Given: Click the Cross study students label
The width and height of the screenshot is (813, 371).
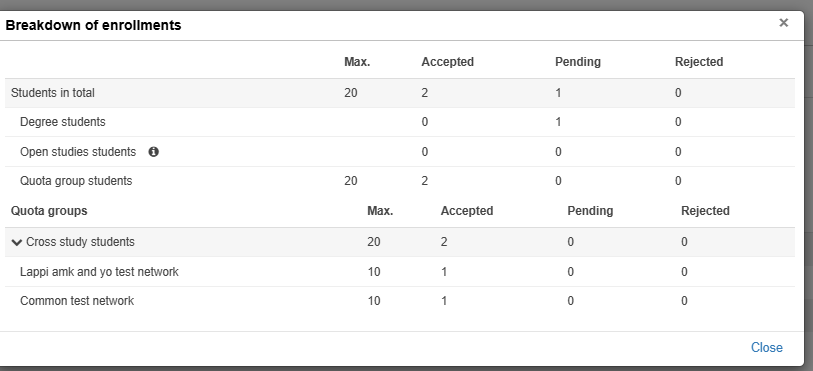Looking at the screenshot, I should click(x=80, y=242).
